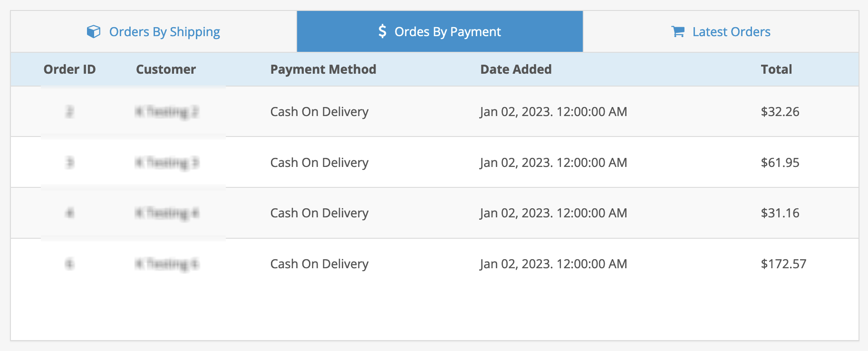Click the dollar sign icon on Ordes By Payment tab
The height and width of the screenshot is (351, 868).
(382, 31)
